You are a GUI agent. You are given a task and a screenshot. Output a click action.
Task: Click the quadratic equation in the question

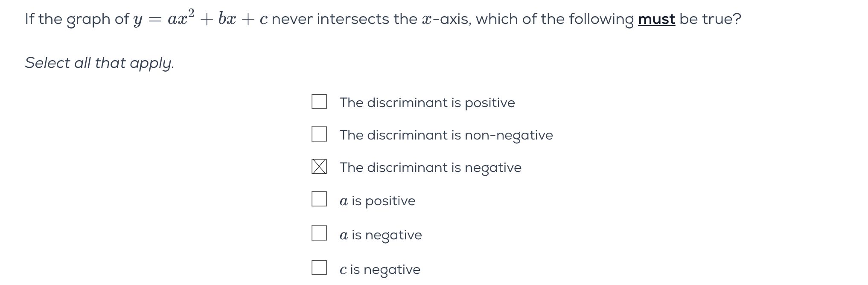(x=201, y=19)
